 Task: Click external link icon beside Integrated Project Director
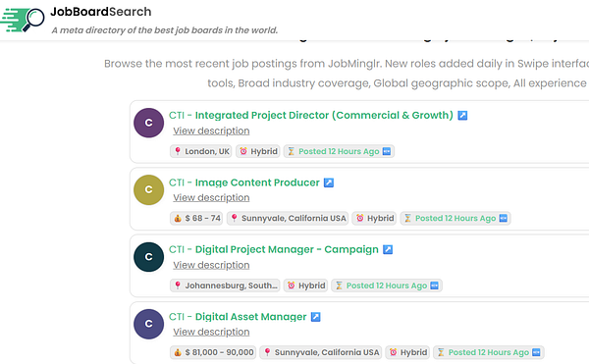click(462, 116)
